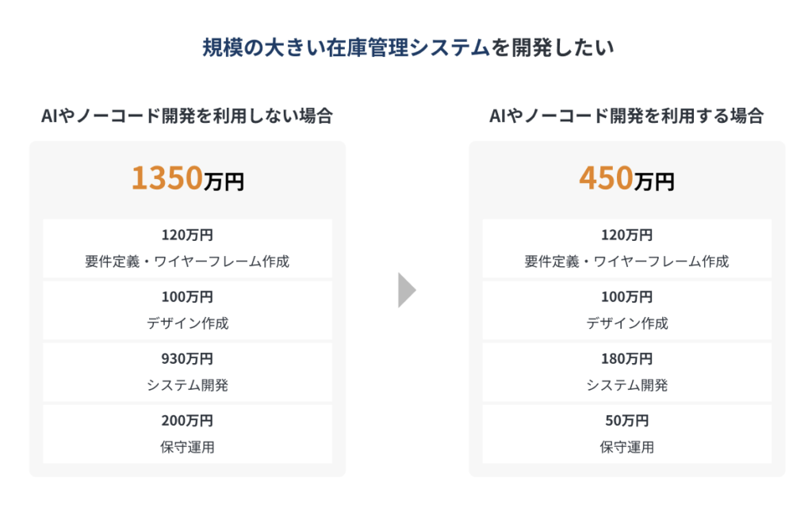Select the 200万円 保守運用 row
Viewport: 812px width, 512px height.
[x=187, y=434]
